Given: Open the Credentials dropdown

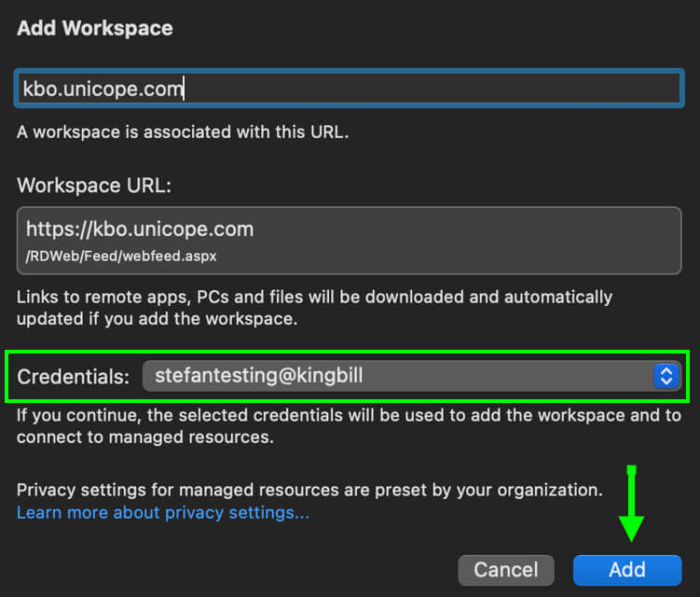Looking at the screenshot, I should tap(410, 376).
